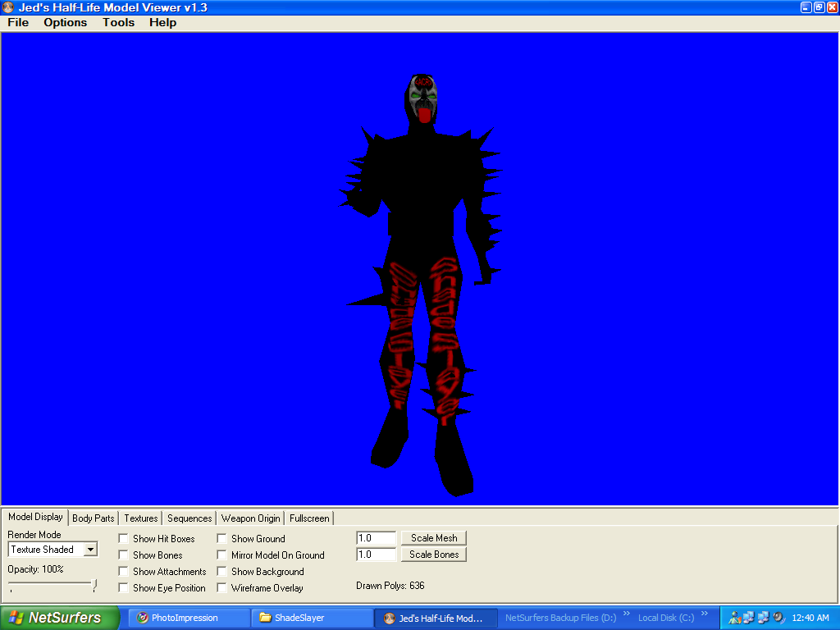Image resolution: width=840 pixels, height=630 pixels.
Task: Switch to the Weapon Origin tab
Action: click(251, 518)
